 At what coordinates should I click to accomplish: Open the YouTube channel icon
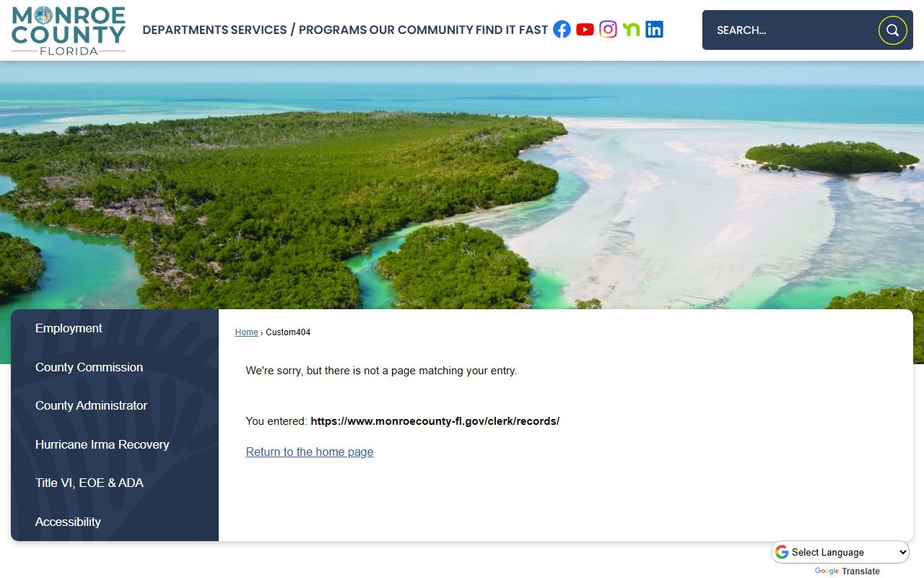coord(585,30)
